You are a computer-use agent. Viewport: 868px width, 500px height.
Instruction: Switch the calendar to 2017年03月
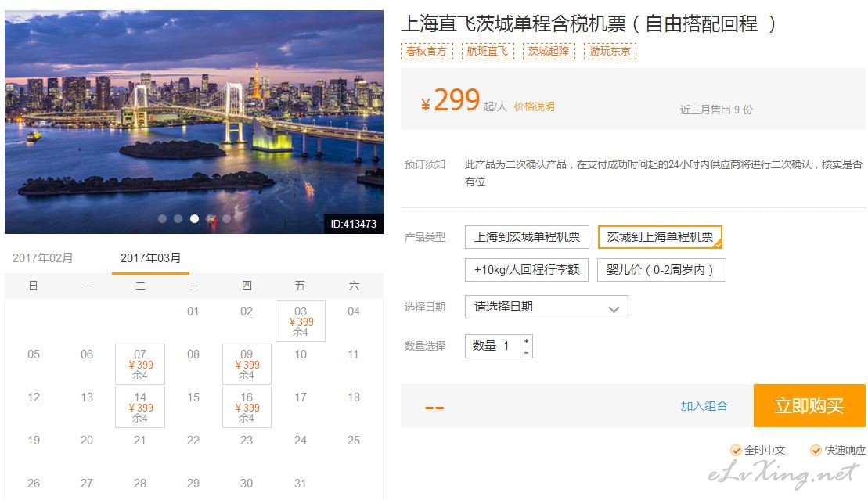pos(150,258)
